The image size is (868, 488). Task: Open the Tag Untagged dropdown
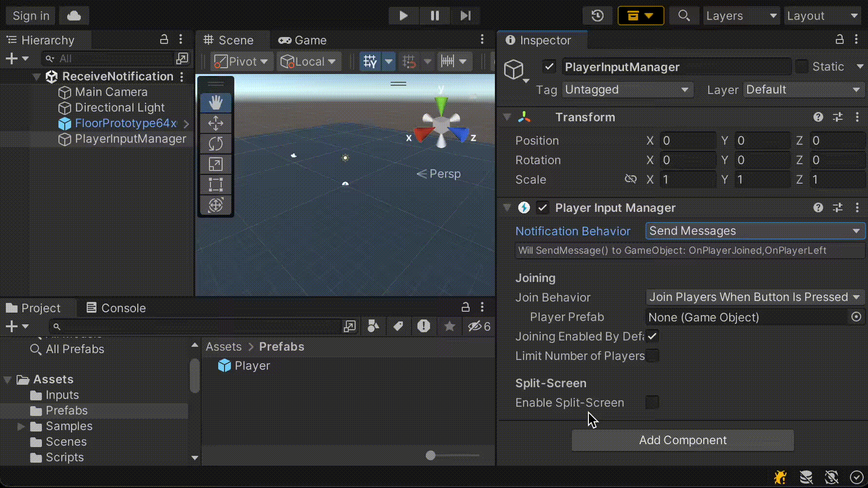click(x=628, y=90)
